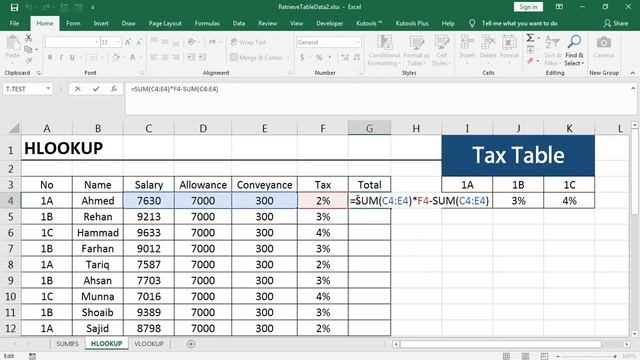Switch to the Data ribbon tab

coord(239,23)
